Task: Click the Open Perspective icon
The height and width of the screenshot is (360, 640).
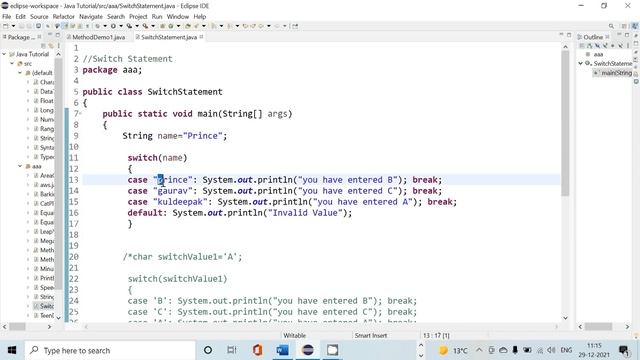Action: coord(624,26)
